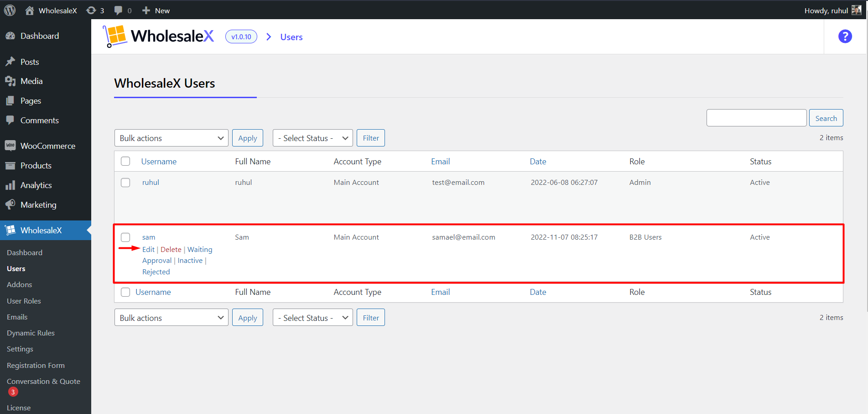Tick the select-all checkbox in table footer
868x414 pixels.
tap(125, 292)
